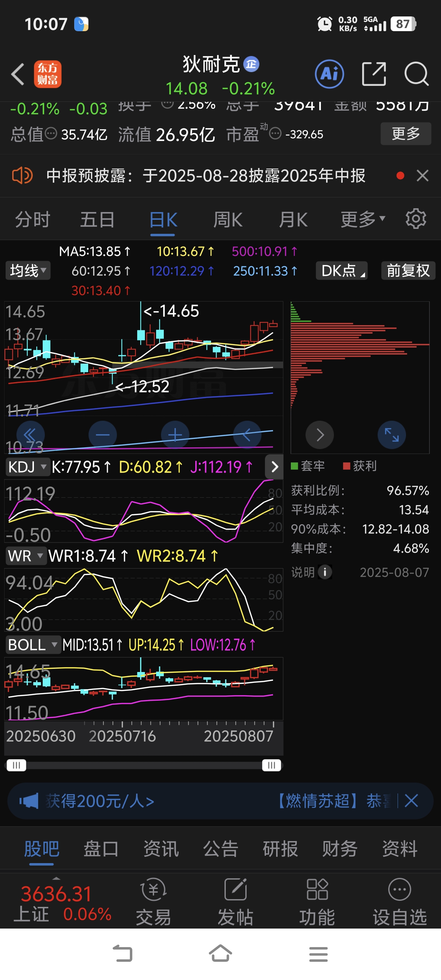
Task: Open the 公告 tab
Action: tap(221, 849)
